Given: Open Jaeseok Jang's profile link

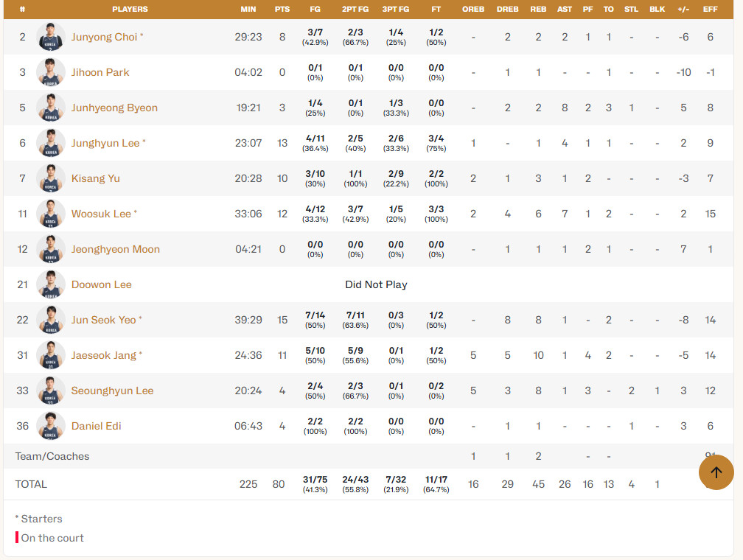Looking at the screenshot, I should pos(104,355).
